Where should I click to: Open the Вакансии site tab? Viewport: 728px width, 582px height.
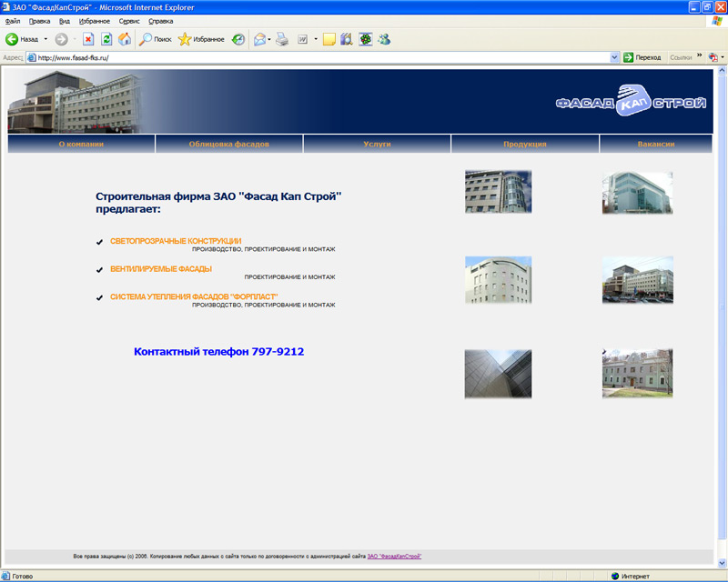[x=656, y=144]
